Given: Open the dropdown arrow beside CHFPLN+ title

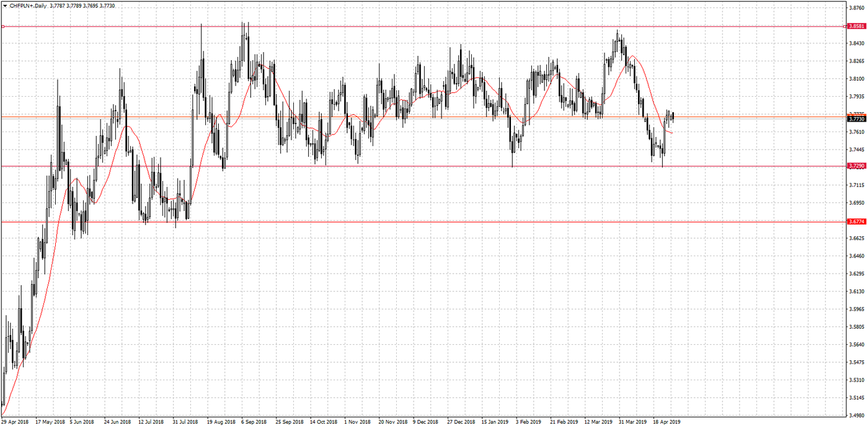Looking at the screenshot, I should pyautogui.click(x=5, y=6).
